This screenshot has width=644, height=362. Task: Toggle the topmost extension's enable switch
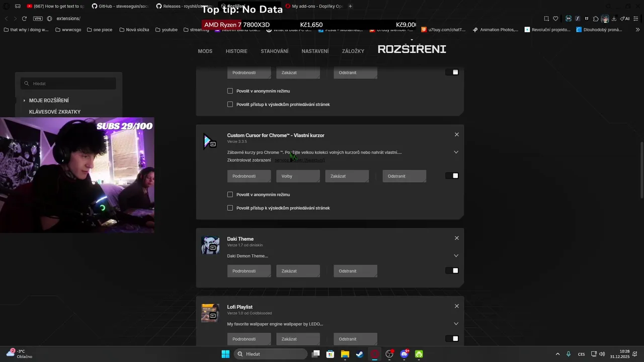[452, 72]
